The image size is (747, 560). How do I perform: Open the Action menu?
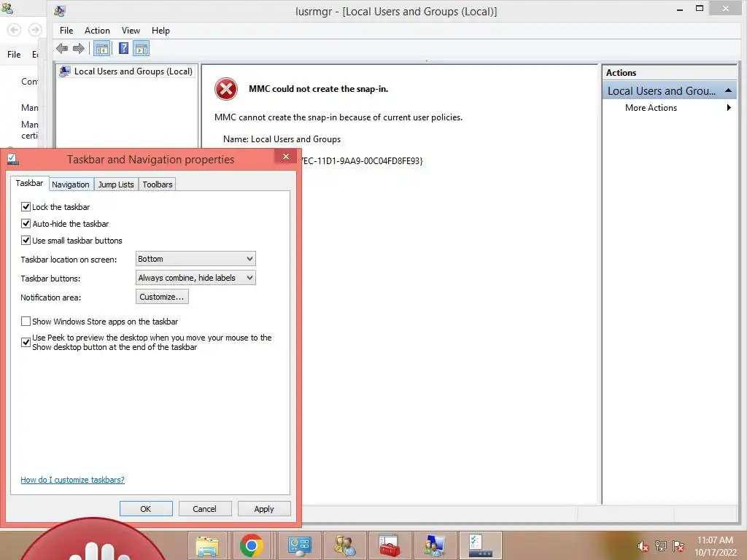[97, 31]
